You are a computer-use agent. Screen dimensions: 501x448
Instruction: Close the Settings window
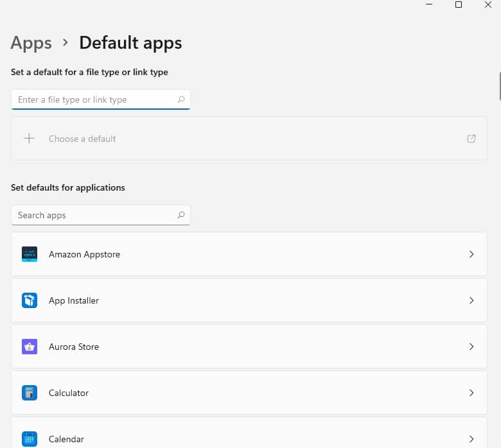coord(488,4)
